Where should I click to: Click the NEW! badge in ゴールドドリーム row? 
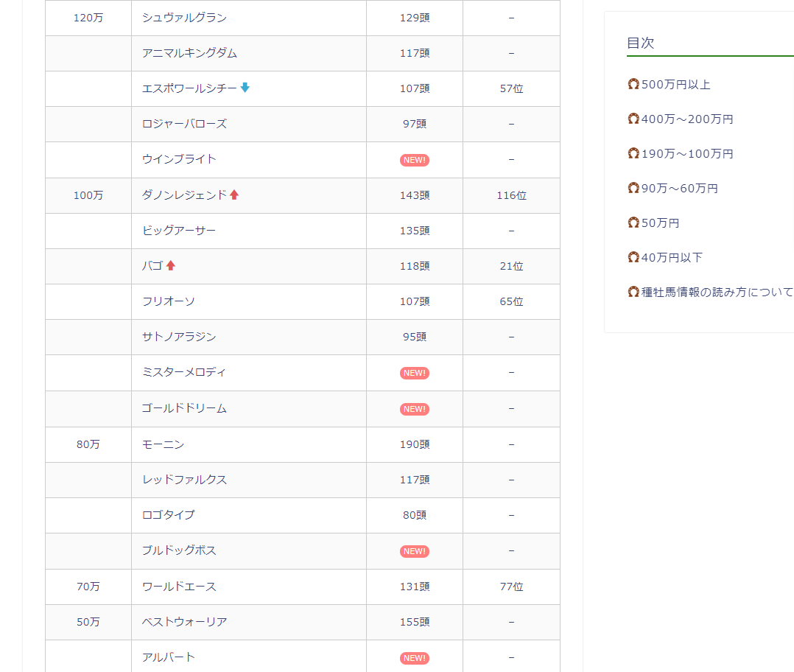(x=414, y=409)
